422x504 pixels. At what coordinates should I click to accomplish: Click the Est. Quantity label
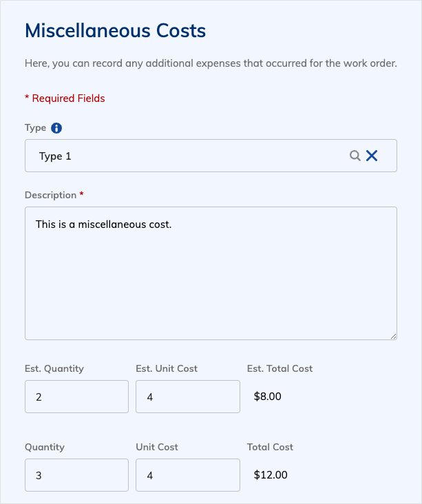[54, 368]
